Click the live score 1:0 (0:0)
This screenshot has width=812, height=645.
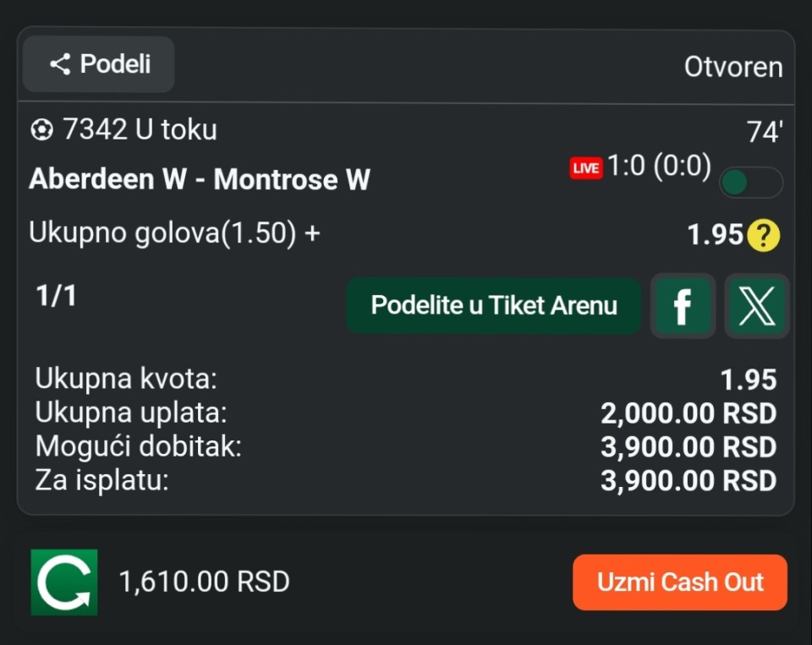[659, 167]
